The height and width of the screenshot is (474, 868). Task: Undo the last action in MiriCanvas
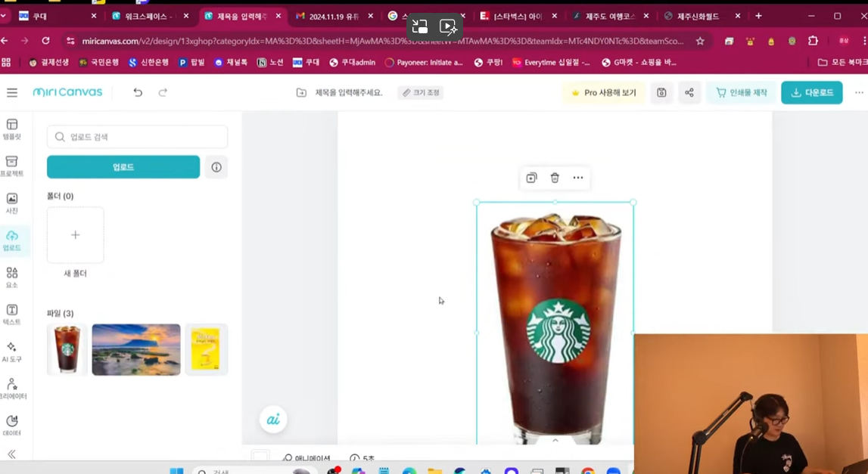(x=138, y=92)
